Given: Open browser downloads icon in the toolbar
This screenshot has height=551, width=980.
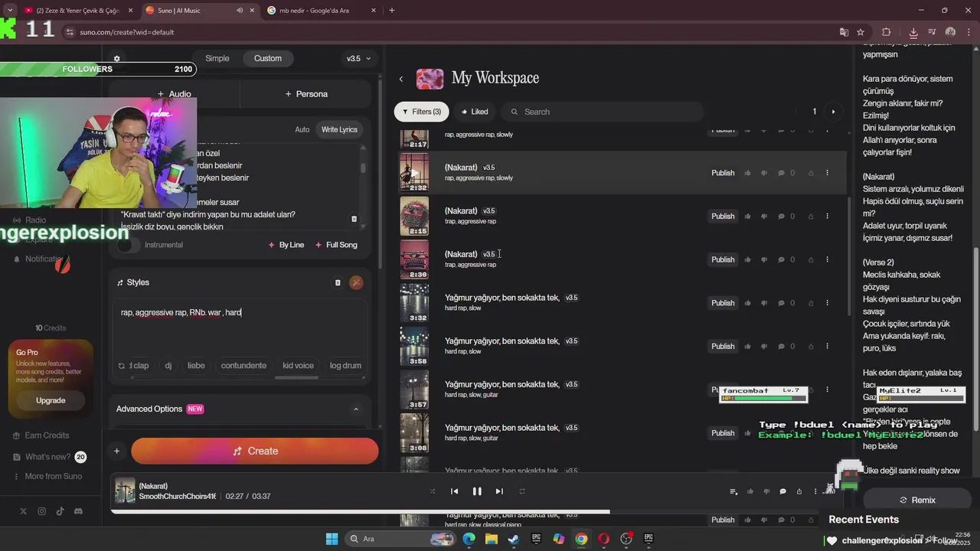Looking at the screenshot, I should (913, 32).
